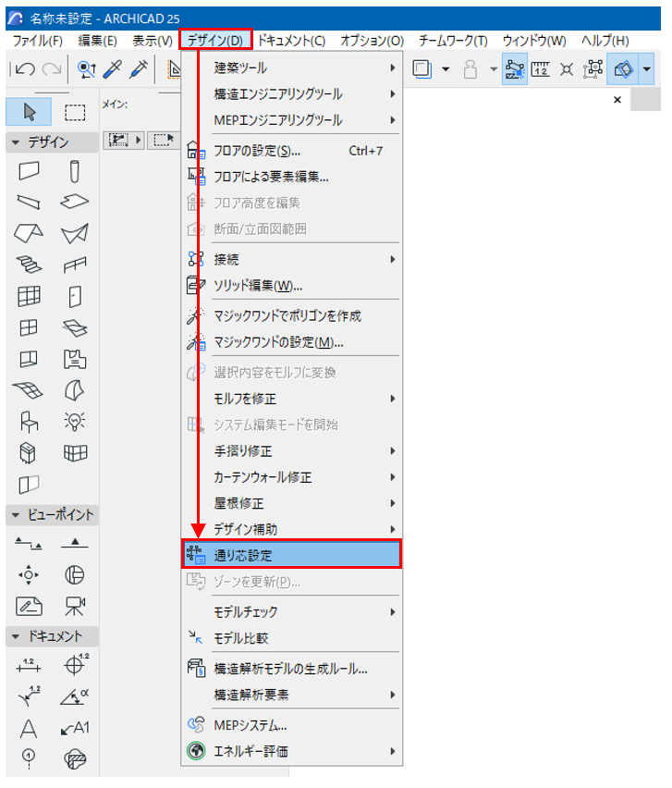This screenshot has width=672, height=788.
Task: Open the ドキュメント(C) menu
Action: tap(291, 41)
